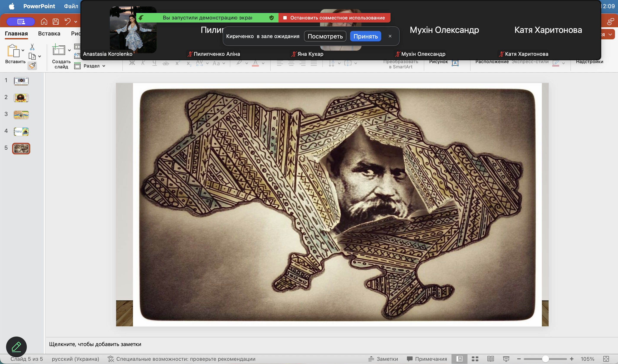
Task: Click the Cut scissors icon
Action: (32, 47)
